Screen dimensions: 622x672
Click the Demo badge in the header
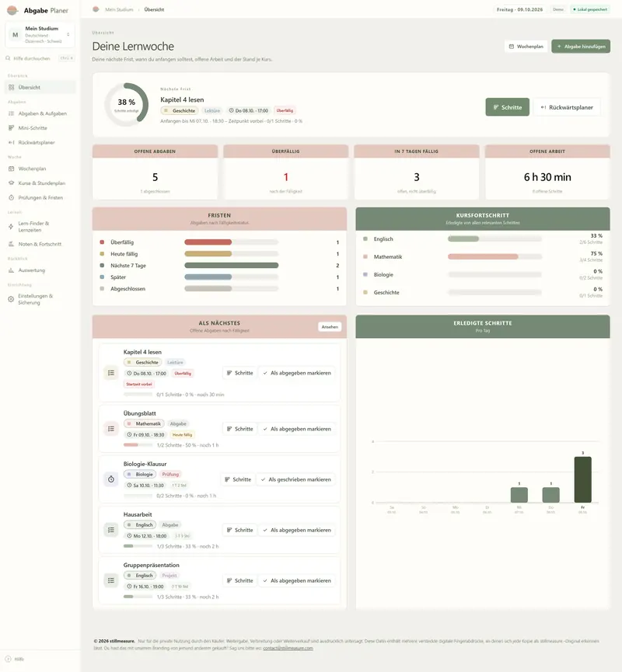(x=558, y=9)
